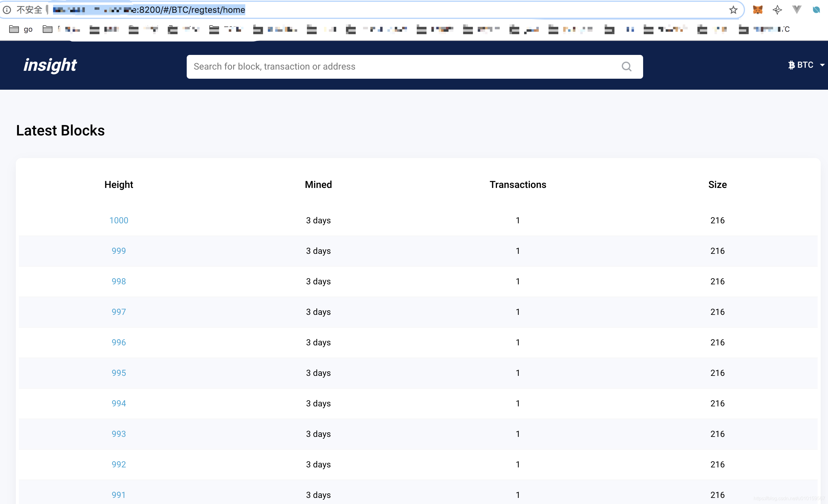
Task: View the site security info icon
Action: [x=7, y=10]
